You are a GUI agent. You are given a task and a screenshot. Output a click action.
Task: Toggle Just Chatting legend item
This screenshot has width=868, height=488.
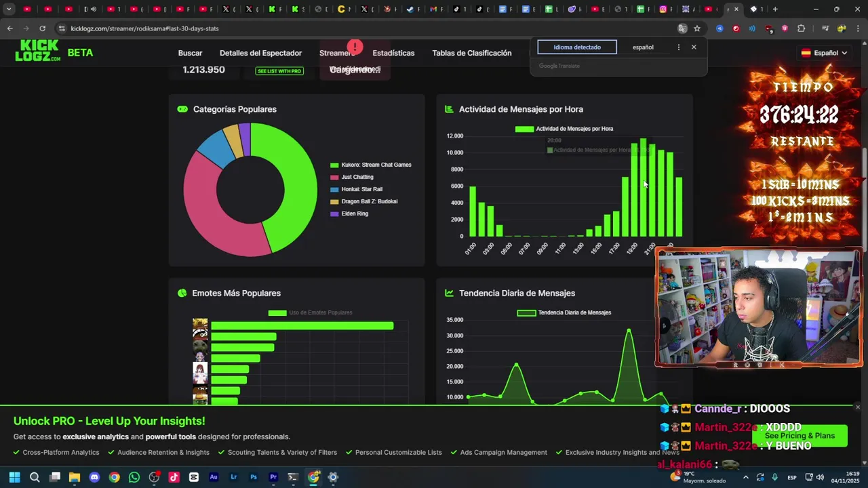(x=352, y=177)
